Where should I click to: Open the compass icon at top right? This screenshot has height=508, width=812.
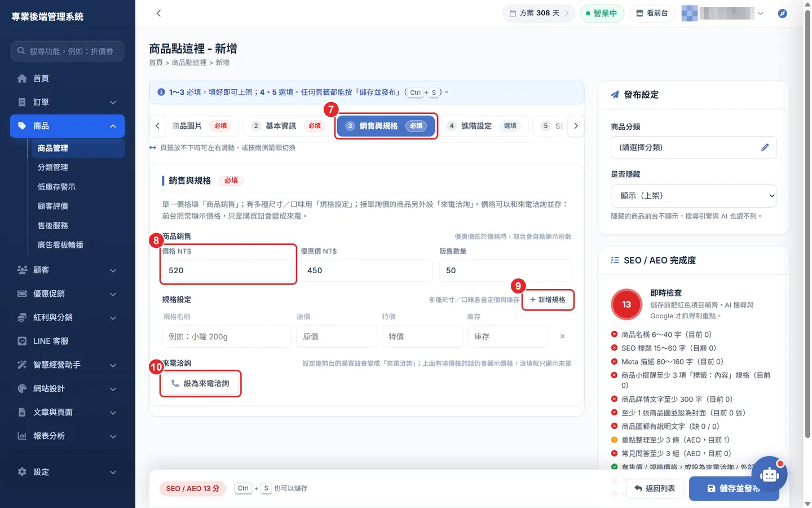(x=782, y=13)
